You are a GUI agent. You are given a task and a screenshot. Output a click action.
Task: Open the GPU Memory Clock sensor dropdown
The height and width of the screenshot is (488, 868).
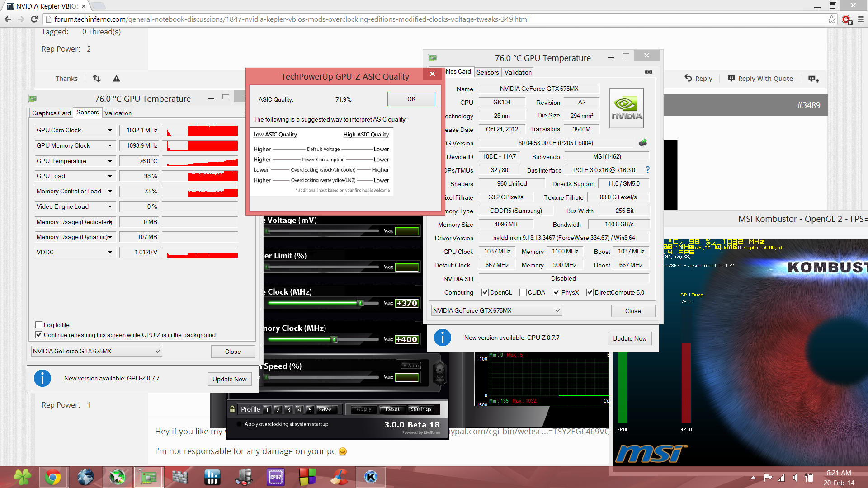pyautogui.click(x=110, y=145)
